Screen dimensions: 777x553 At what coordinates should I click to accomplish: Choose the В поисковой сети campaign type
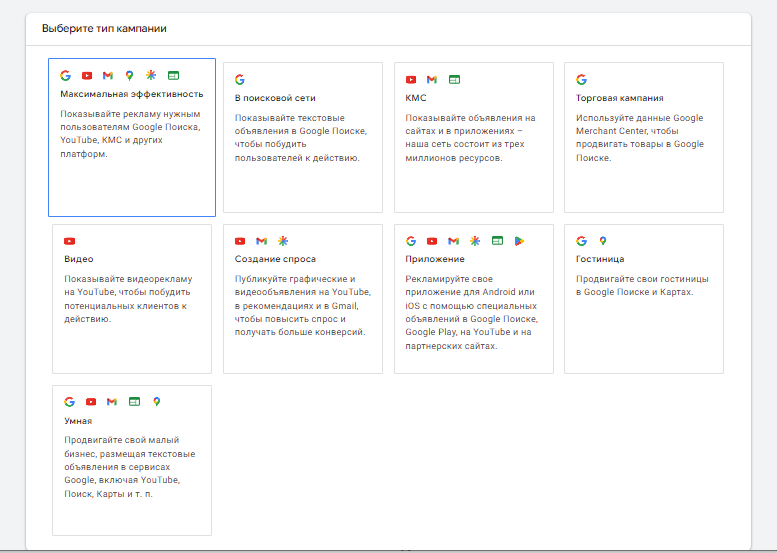tap(303, 137)
